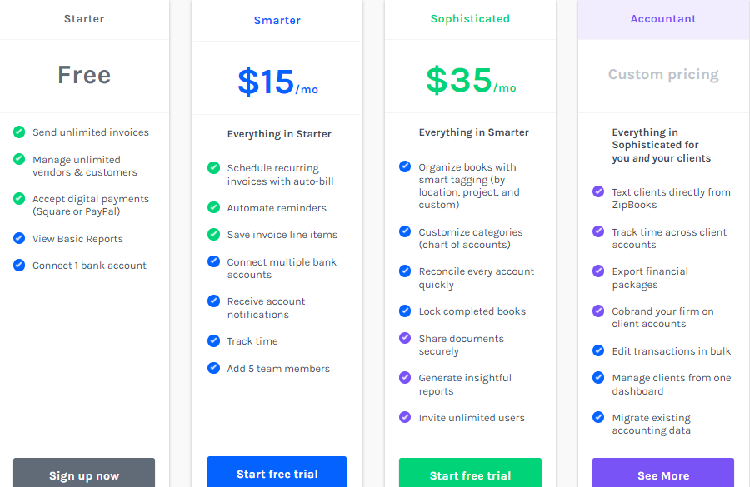The height and width of the screenshot is (487, 750).
Task: Click purple checkmark beside Invite unlimited users
Action: coord(405,417)
